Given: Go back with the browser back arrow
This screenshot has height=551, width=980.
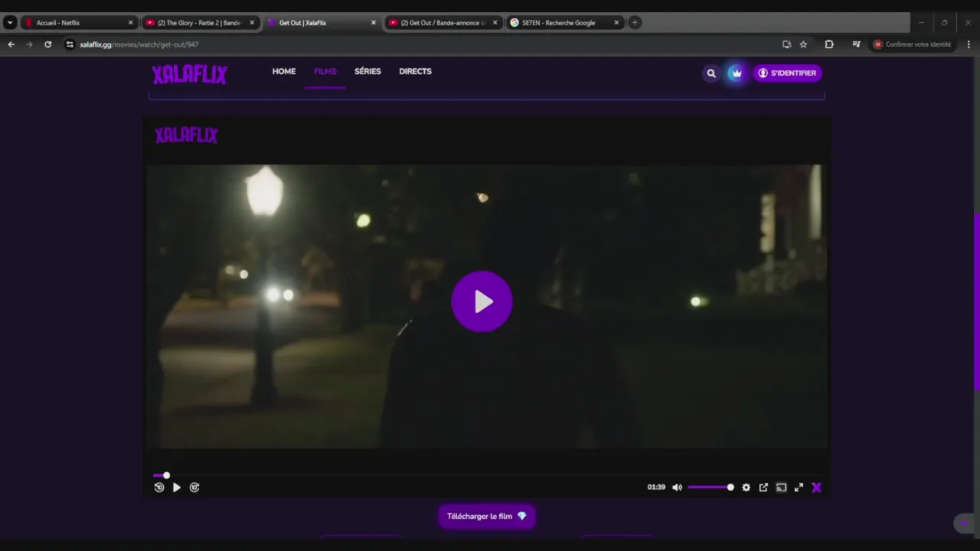Looking at the screenshot, I should [11, 44].
